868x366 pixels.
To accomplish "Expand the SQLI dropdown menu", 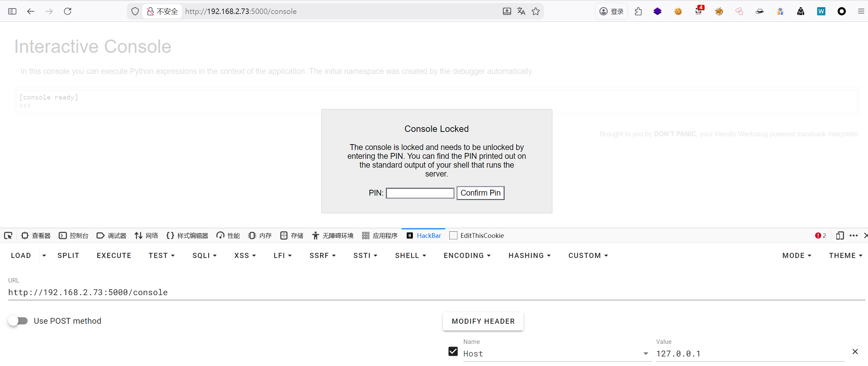I will [204, 256].
